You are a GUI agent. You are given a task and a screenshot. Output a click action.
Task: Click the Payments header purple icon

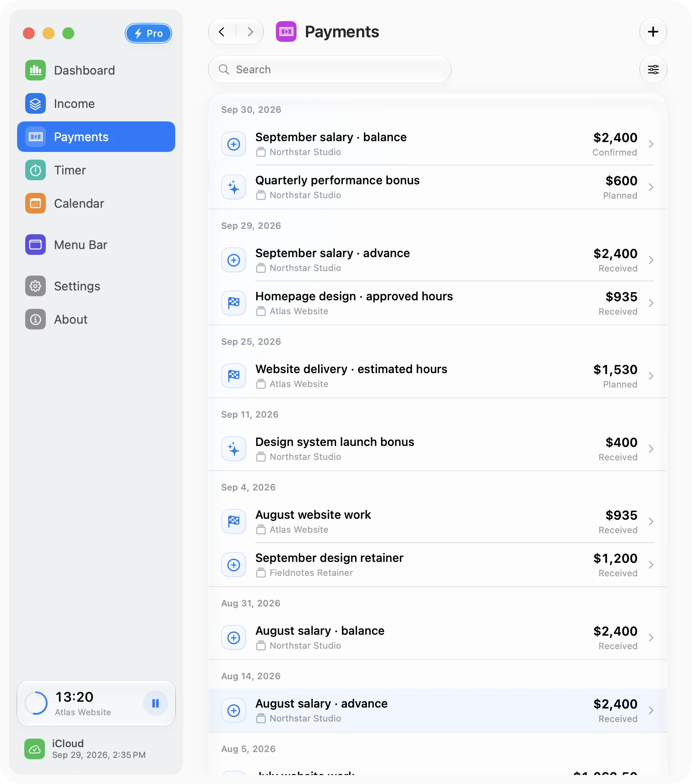click(286, 31)
